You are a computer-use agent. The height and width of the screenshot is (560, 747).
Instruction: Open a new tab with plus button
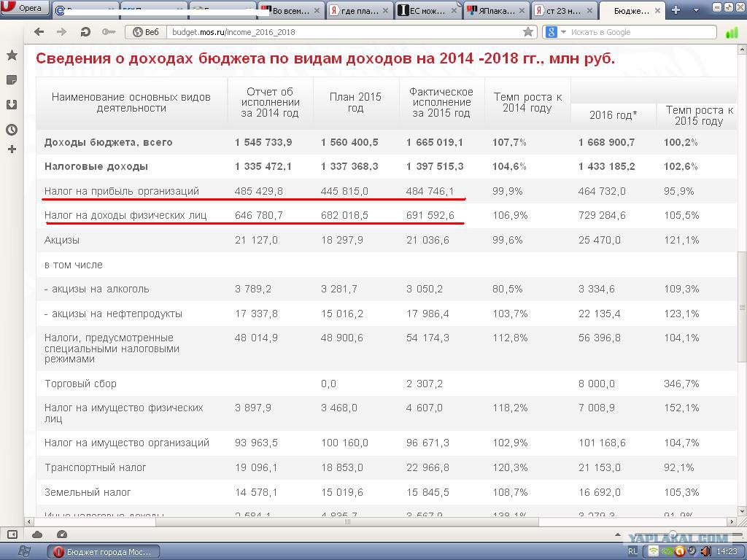pos(676,10)
